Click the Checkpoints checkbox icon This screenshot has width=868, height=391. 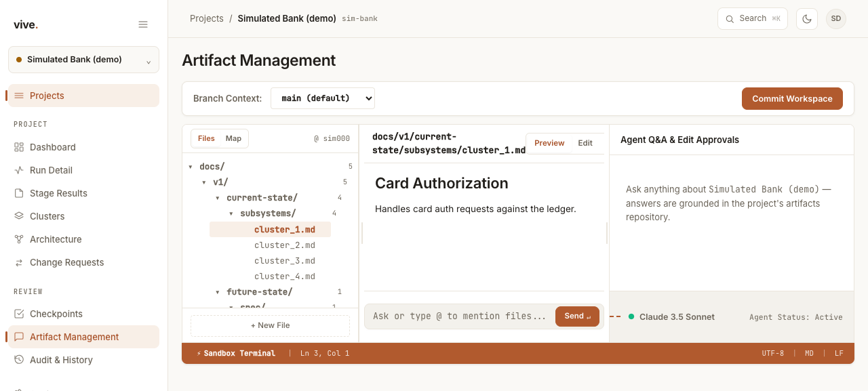pos(19,314)
